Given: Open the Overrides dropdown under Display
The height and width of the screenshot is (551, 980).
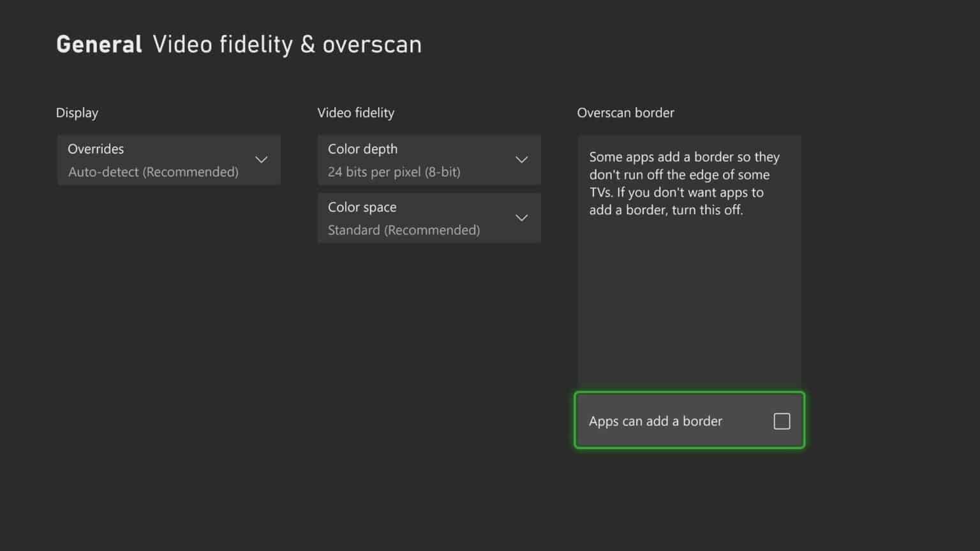Looking at the screenshot, I should [x=169, y=159].
